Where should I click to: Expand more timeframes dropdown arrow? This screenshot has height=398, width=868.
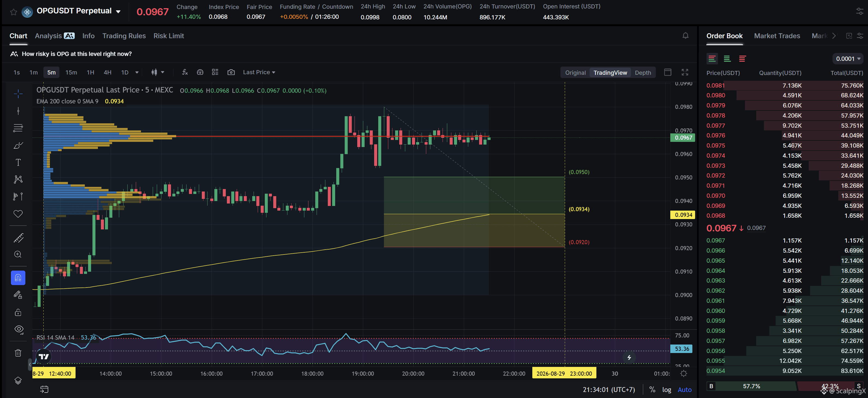[137, 73]
